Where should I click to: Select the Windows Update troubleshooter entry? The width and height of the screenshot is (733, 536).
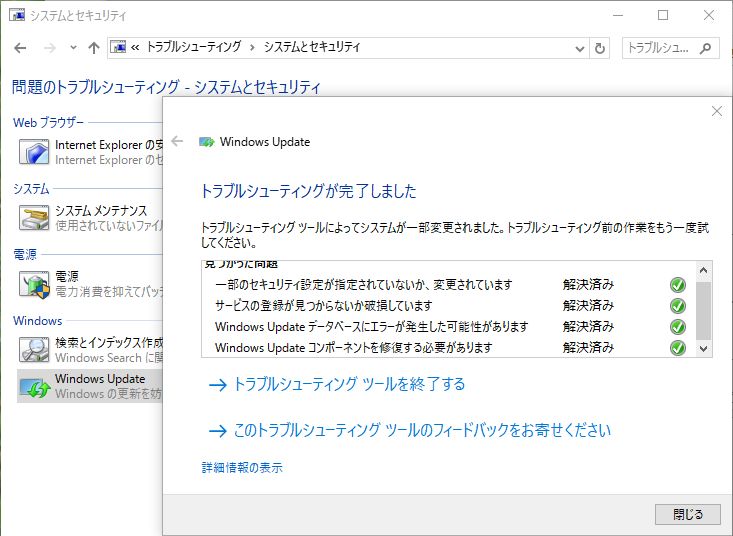click(x=90, y=386)
